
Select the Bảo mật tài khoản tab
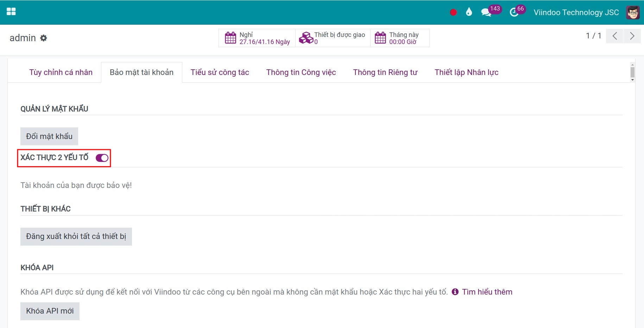click(141, 72)
